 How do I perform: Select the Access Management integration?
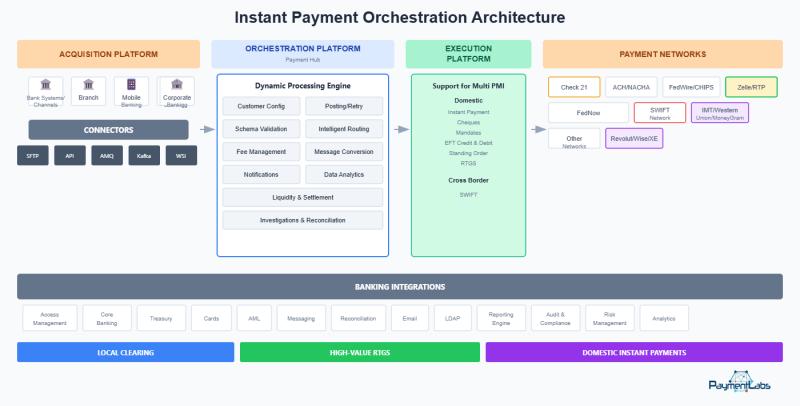49,318
